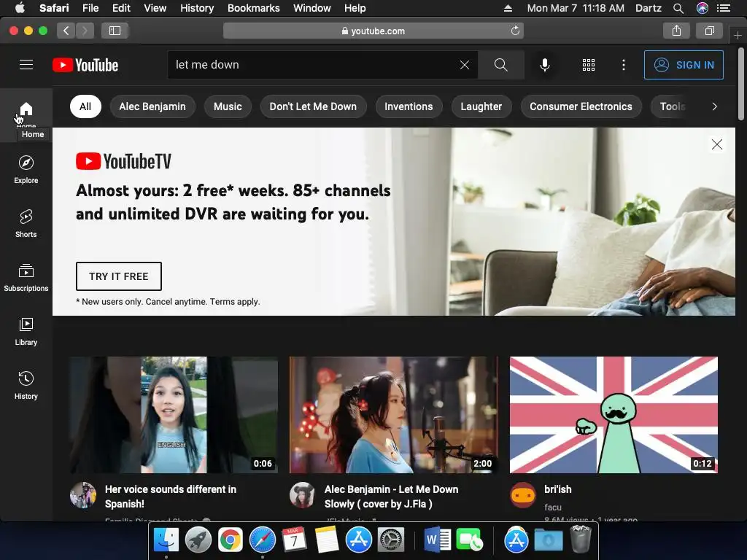Select the Don't Let Me Down chip
The height and width of the screenshot is (560, 747).
[x=313, y=106]
